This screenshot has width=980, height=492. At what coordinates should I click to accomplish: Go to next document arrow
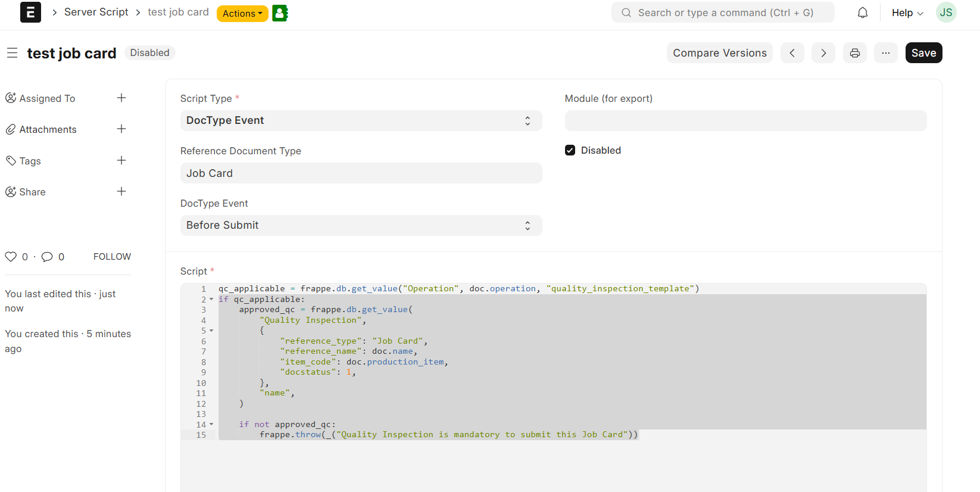click(x=823, y=53)
